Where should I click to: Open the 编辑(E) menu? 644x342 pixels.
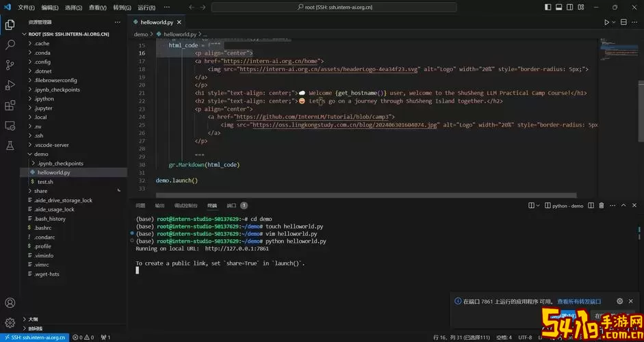click(x=50, y=8)
